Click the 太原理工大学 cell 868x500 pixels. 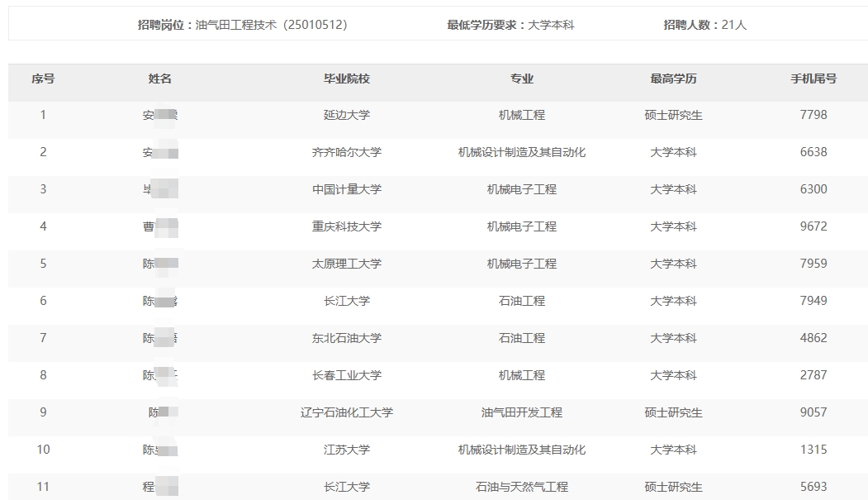347,264
